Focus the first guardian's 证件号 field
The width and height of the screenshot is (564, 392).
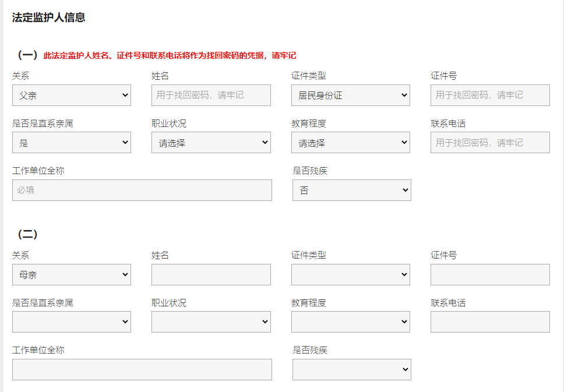(x=490, y=95)
